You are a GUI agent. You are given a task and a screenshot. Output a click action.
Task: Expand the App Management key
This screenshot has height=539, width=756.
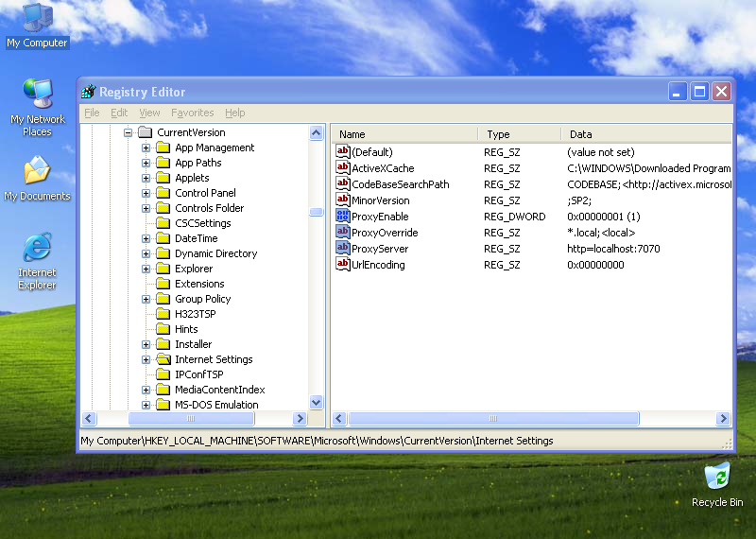pos(146,148)
